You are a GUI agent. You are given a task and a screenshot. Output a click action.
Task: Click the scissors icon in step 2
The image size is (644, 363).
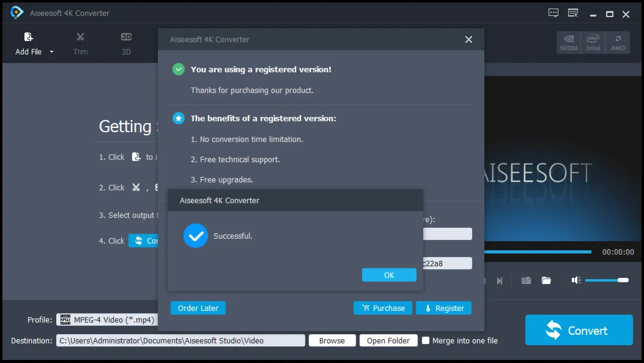pos(136,187)
